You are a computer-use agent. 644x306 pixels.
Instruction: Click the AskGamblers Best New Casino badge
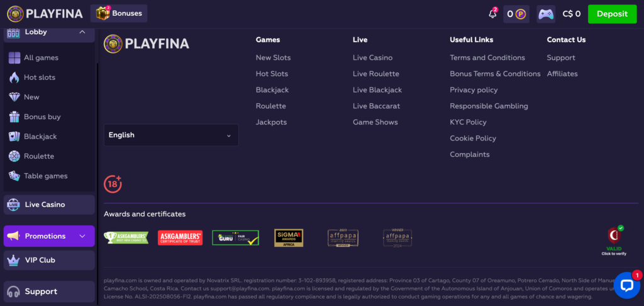click(126, 238)
